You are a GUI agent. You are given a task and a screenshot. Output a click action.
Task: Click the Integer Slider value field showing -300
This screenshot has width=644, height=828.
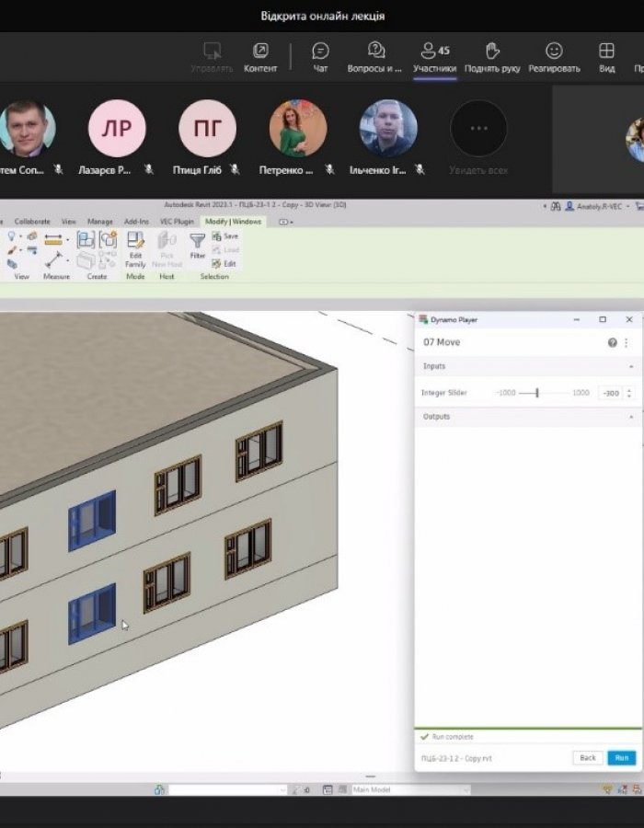coord(611,393)
